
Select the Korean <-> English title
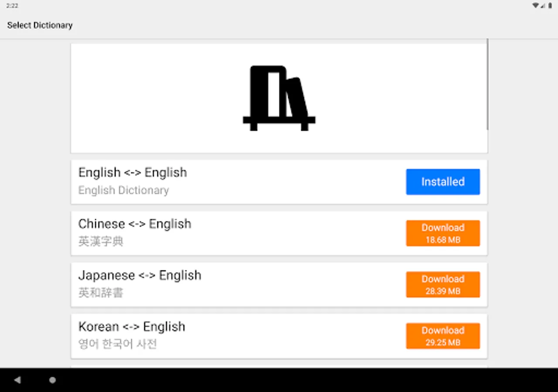[132, 327]
